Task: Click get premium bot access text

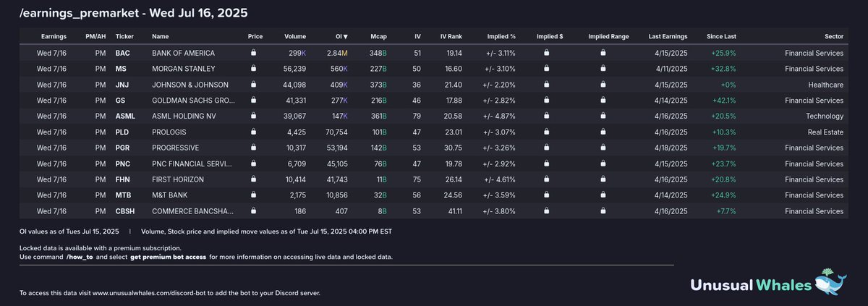Action: tap(168, 258)
